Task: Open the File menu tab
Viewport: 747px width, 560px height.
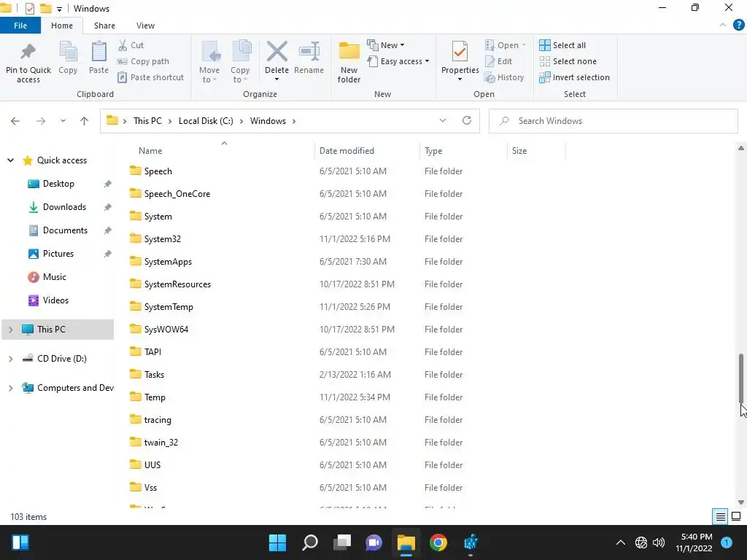Action: coord(20,26)
